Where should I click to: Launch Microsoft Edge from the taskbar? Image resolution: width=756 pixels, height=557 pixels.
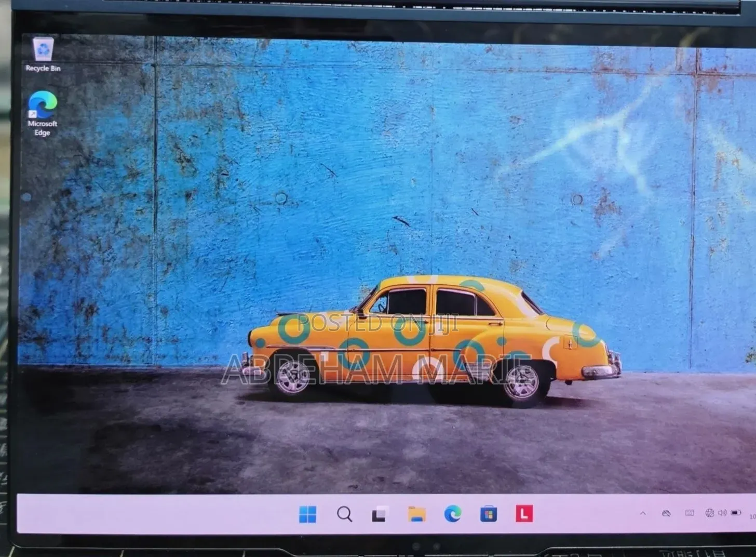pos(453,514)
